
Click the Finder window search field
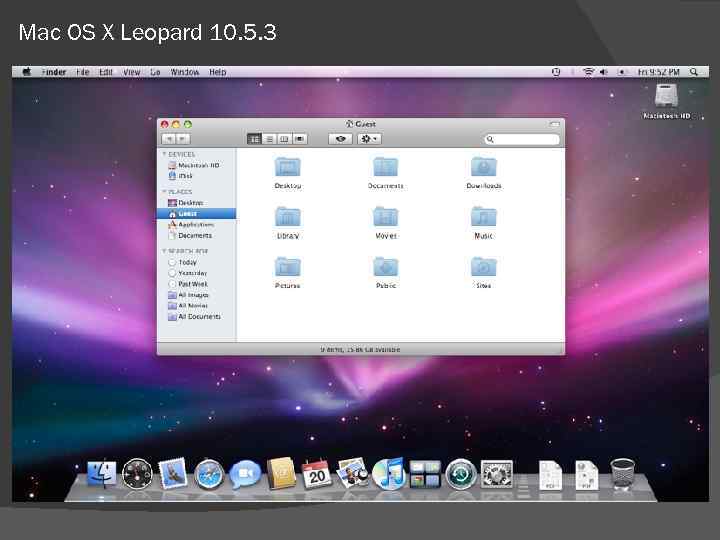(522, 139)
